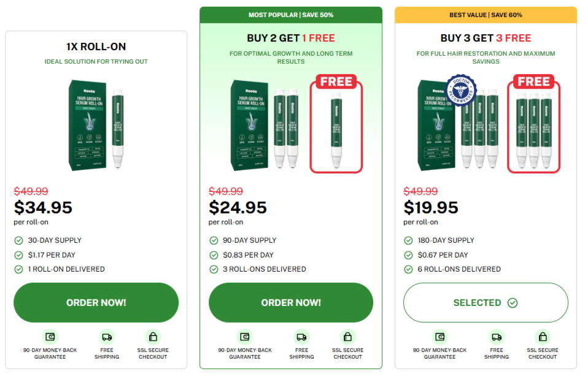Click the SSL secure checkout lock icon under 1X Roll-On
This screenshot has height=379, width=588.
152,336
